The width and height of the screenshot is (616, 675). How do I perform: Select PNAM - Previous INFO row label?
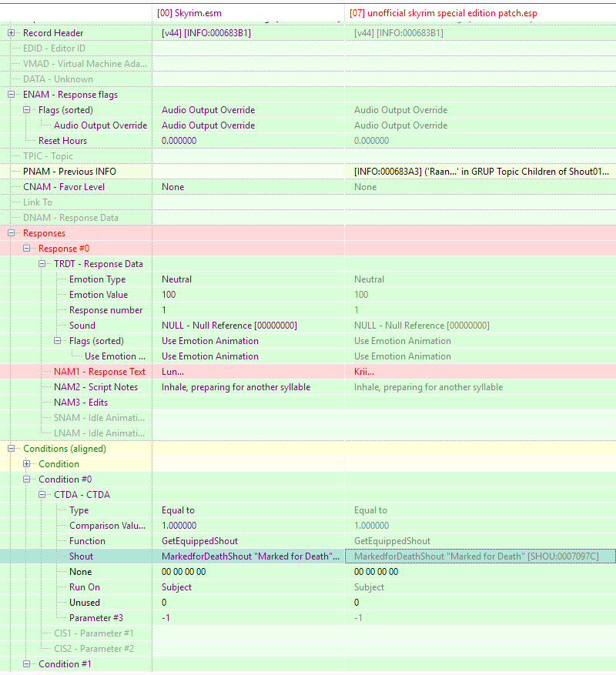(x=69, y=172)
